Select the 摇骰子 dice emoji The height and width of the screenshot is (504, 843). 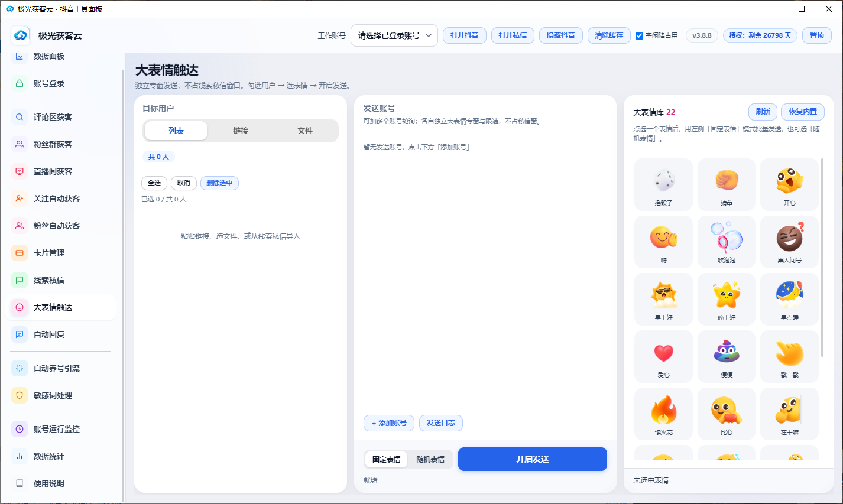point(663,184)
